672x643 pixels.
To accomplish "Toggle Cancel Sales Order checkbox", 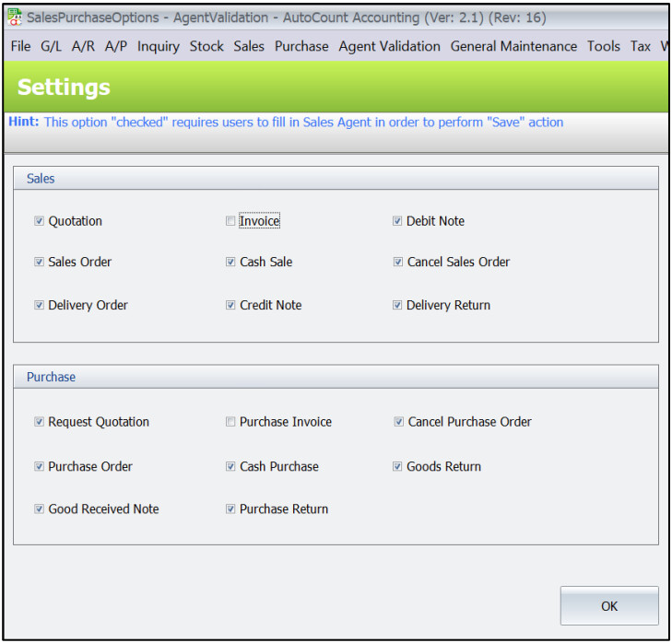I will (397, 262).
